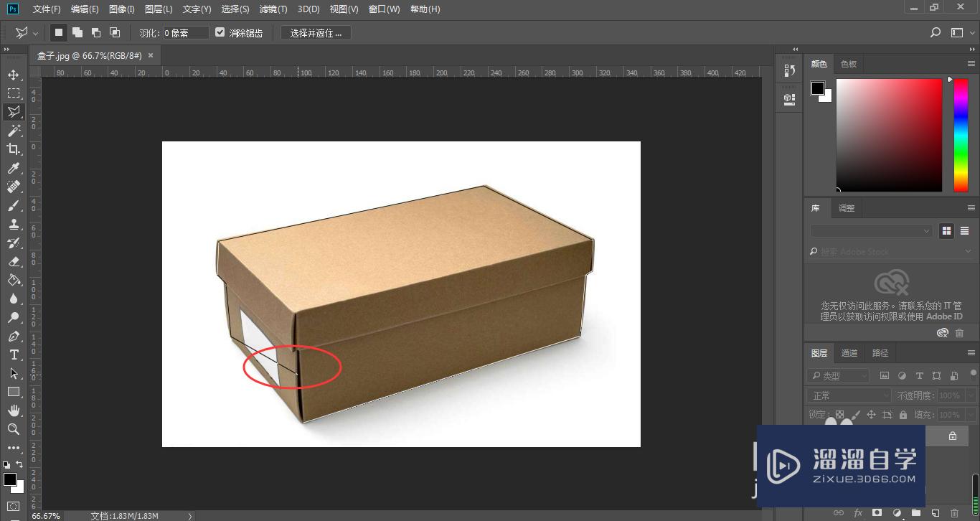Viewport: 980px width, 521px height.
Task: Select the Dodge tool
Action: coord(14,317)
